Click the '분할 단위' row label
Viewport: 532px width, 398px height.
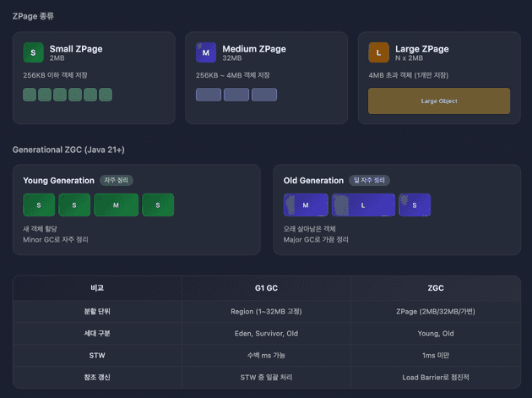point(97,311)
